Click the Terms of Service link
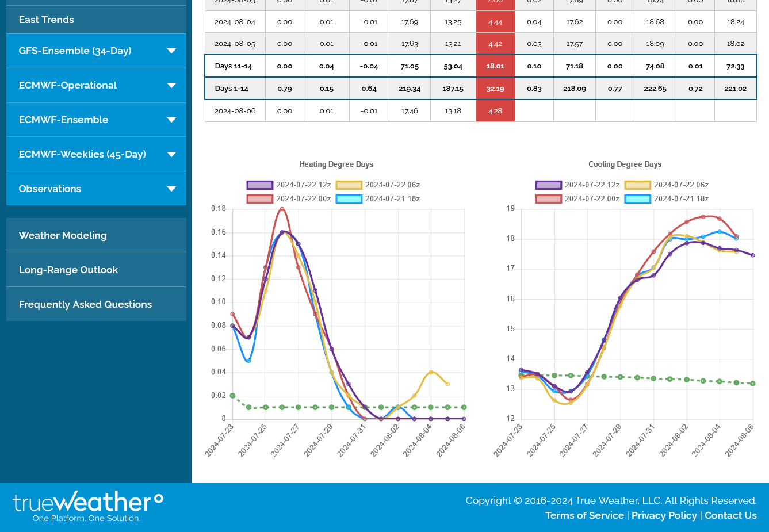This screenshot has width=769, height=532. [x=584, y=516]
